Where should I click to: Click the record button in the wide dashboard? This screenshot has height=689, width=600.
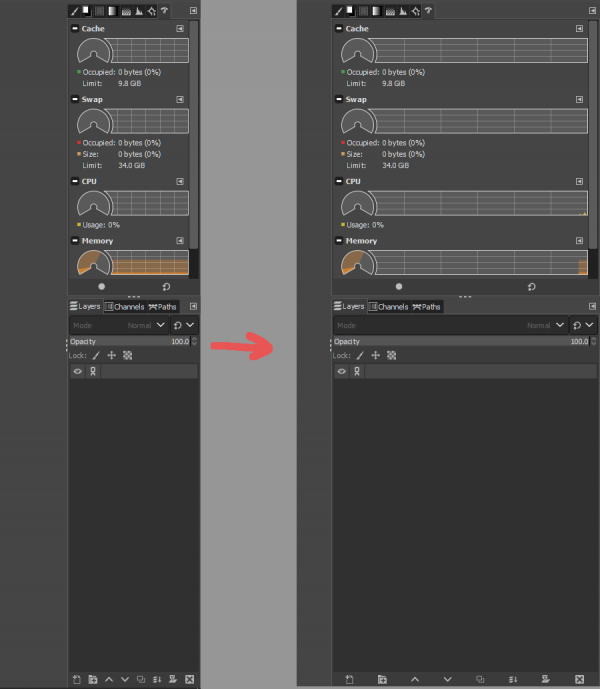pos(399,286)
